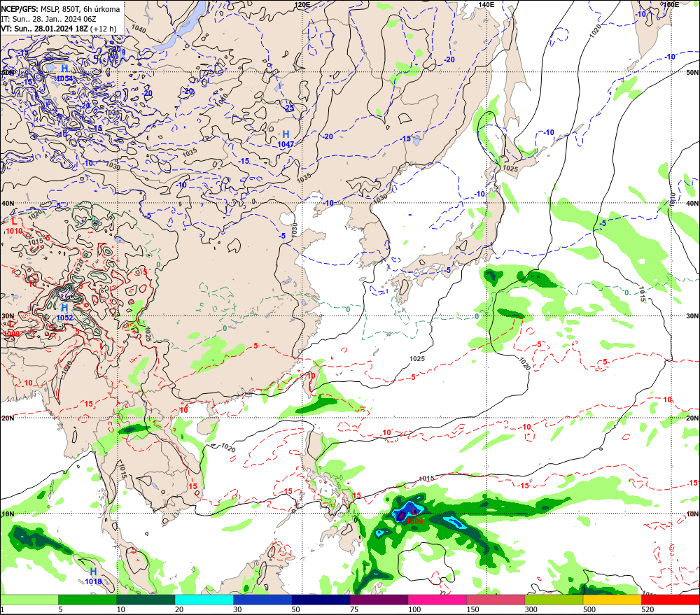This screenshot has width=700, height=615.
Task: Click the 20N label on left edge
Action: pos(8,418)
